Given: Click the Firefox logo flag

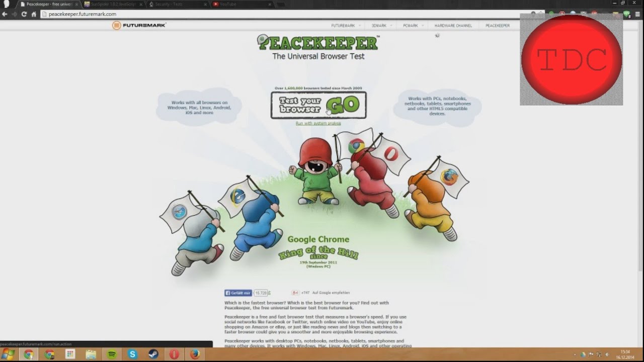Looking at the screenshot, I should [449, 176].
